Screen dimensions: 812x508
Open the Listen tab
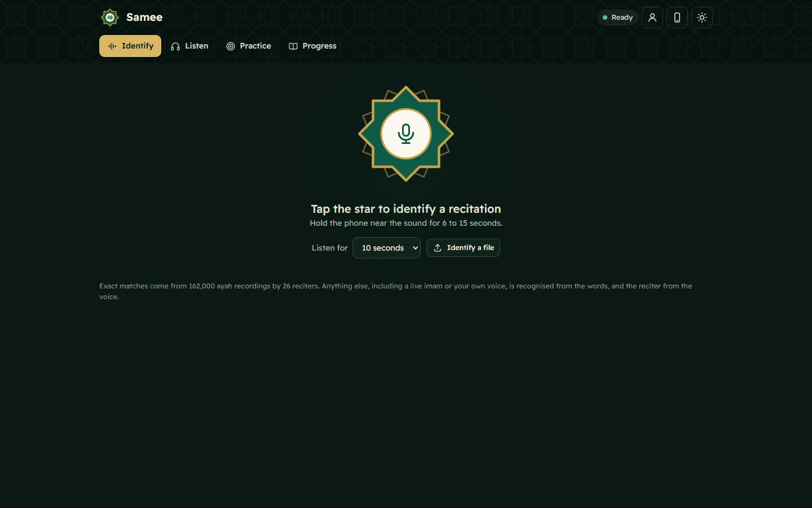click(189, 46)
